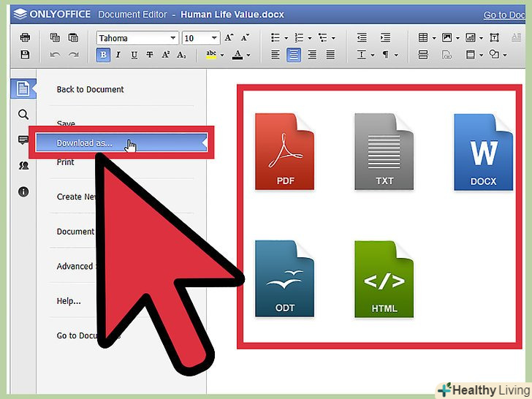The height and width of the screenshot is (399, 532).
Task: Click Insert Hyperlink icon
Action: click(446, 55)
